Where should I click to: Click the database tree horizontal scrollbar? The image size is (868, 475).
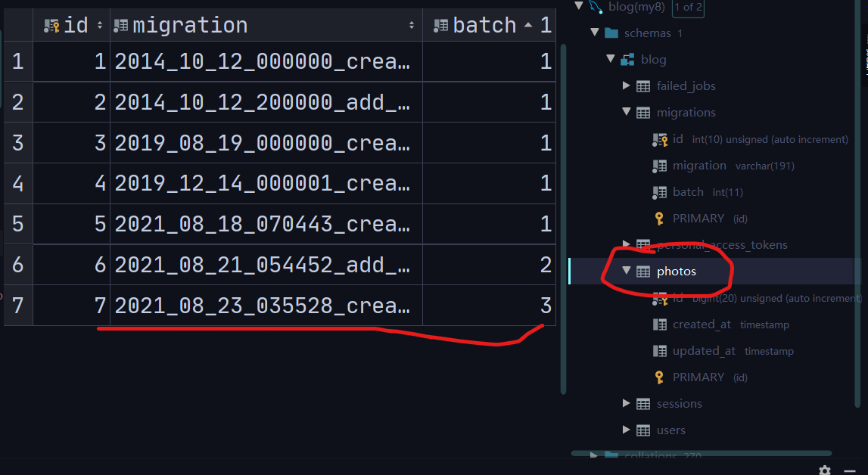(702, 453)
